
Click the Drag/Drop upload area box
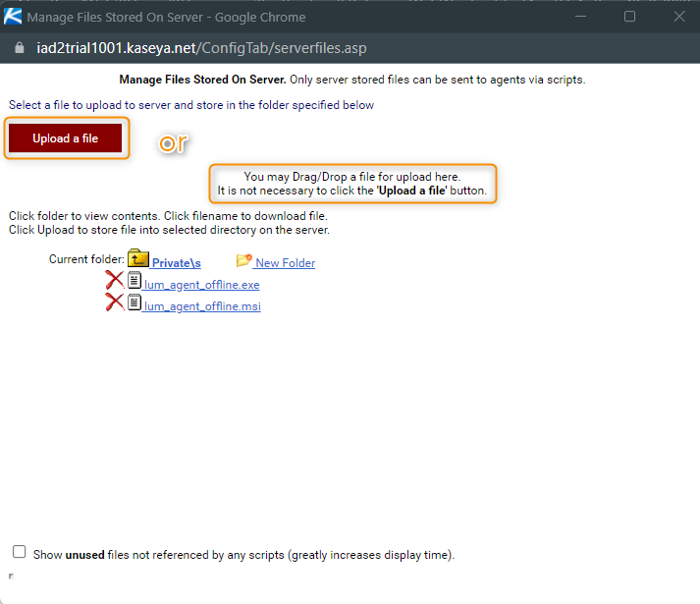351,183
